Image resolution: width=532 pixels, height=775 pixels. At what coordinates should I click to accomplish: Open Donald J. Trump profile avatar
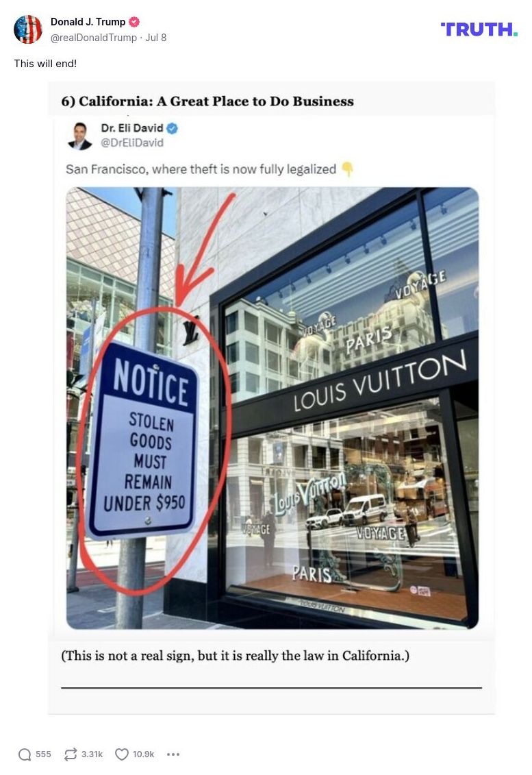27,29
